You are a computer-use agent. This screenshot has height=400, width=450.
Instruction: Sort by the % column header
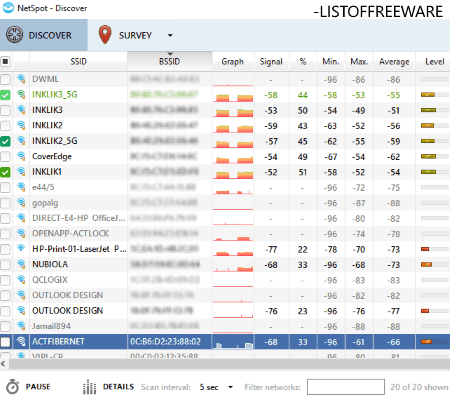[x=303, y=61]
